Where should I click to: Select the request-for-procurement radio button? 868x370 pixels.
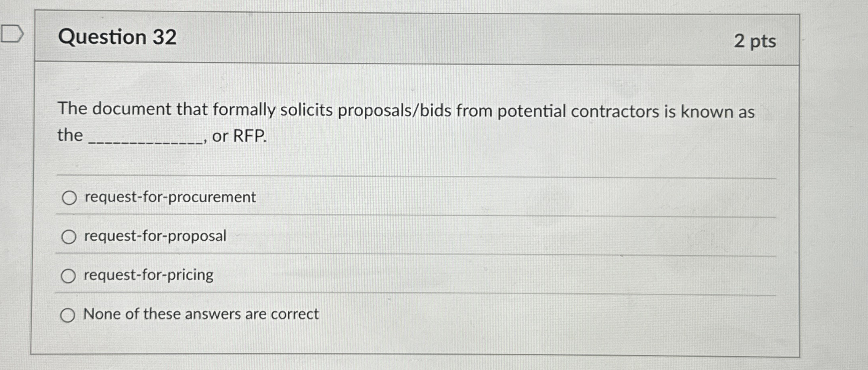pyautogui.click(x=69, y=197)
